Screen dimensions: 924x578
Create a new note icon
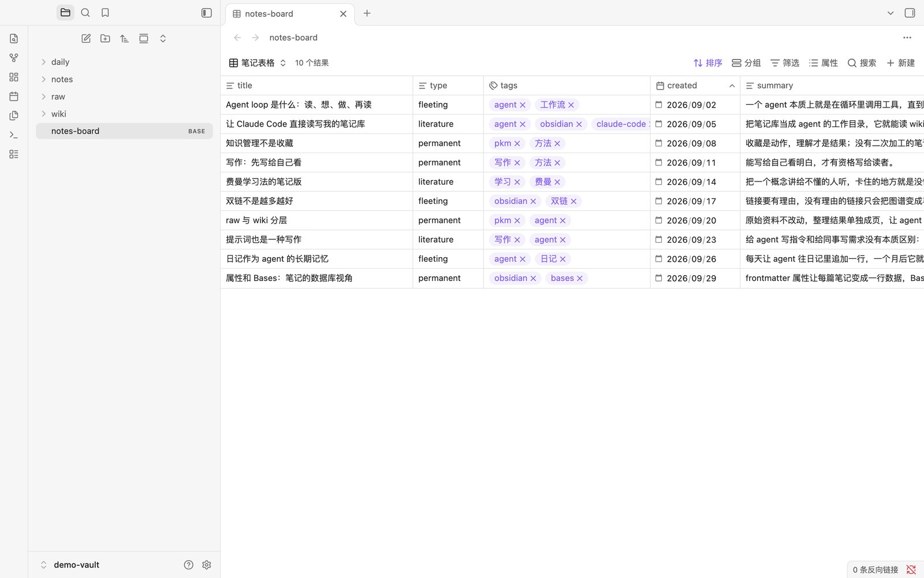click(86, 39)
